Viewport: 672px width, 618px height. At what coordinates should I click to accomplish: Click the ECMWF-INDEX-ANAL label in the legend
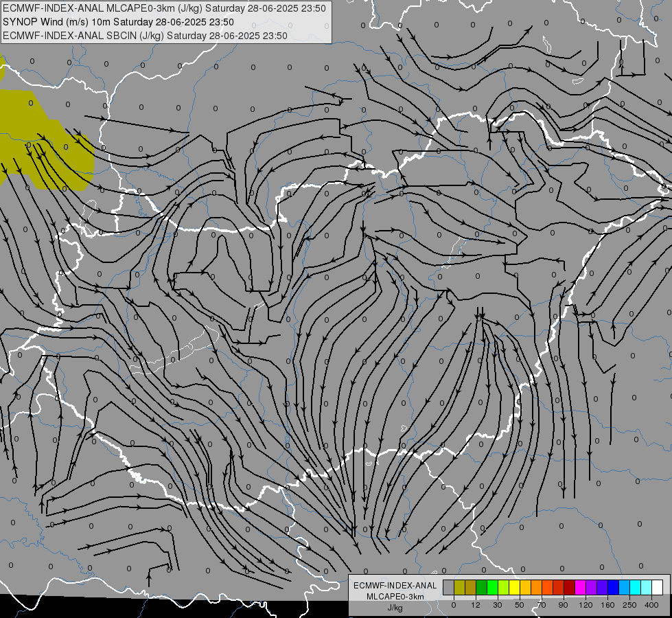tap(395, 586)
